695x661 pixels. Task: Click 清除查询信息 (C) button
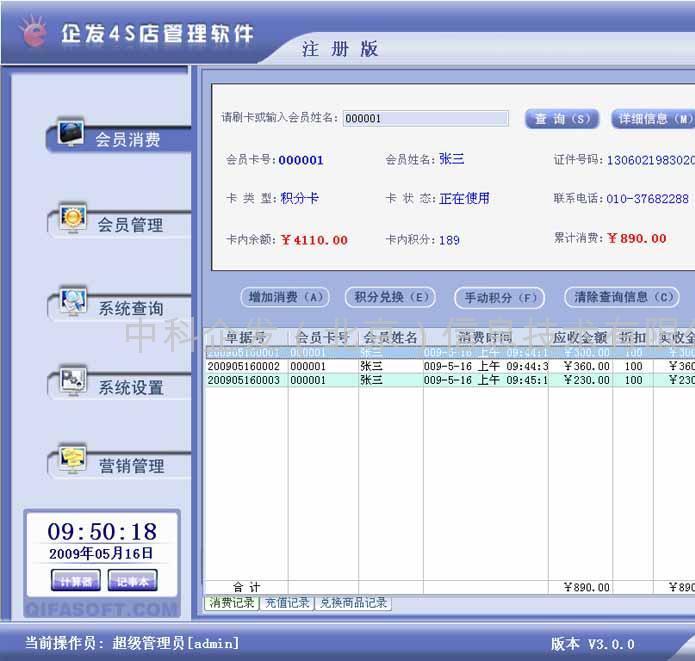(x=622, y=297)
